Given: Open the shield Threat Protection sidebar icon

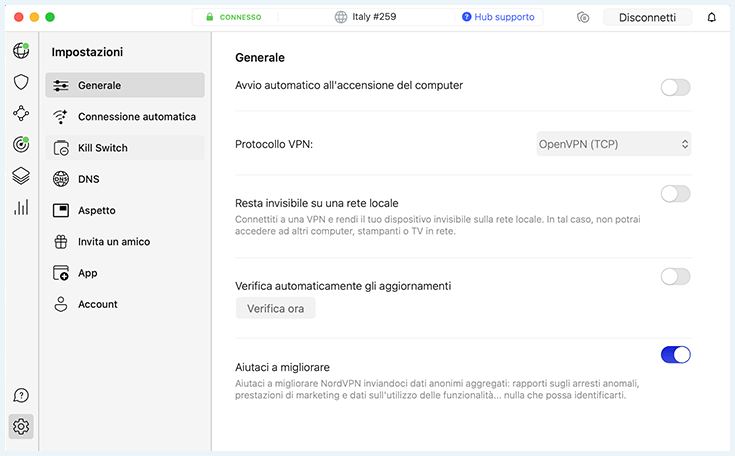Looking at the screenshot, I should tap(21, 82).
